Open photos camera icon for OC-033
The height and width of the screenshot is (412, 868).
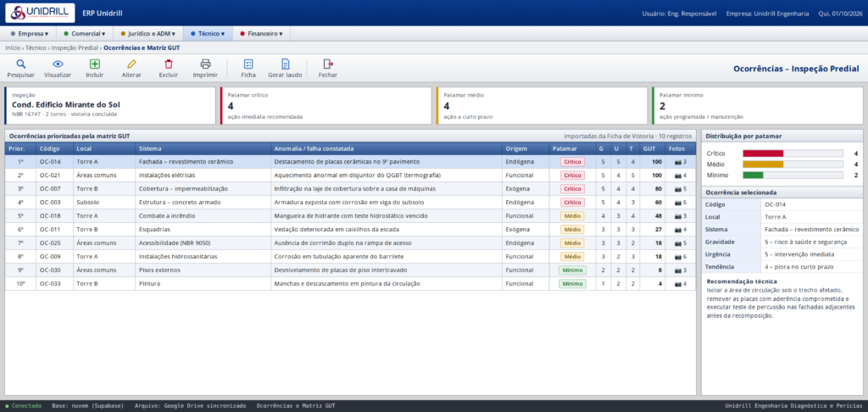click(677, 283)
